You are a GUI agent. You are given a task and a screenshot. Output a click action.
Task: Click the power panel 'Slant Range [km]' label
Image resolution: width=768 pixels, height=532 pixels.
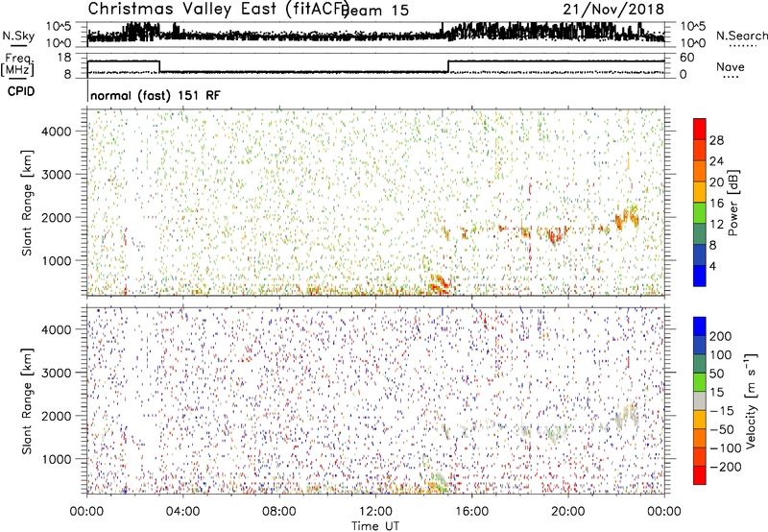pos(27,203)
